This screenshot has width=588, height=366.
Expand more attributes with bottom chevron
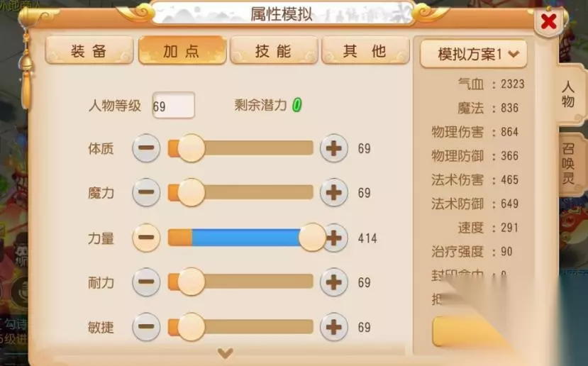point(226,353)
